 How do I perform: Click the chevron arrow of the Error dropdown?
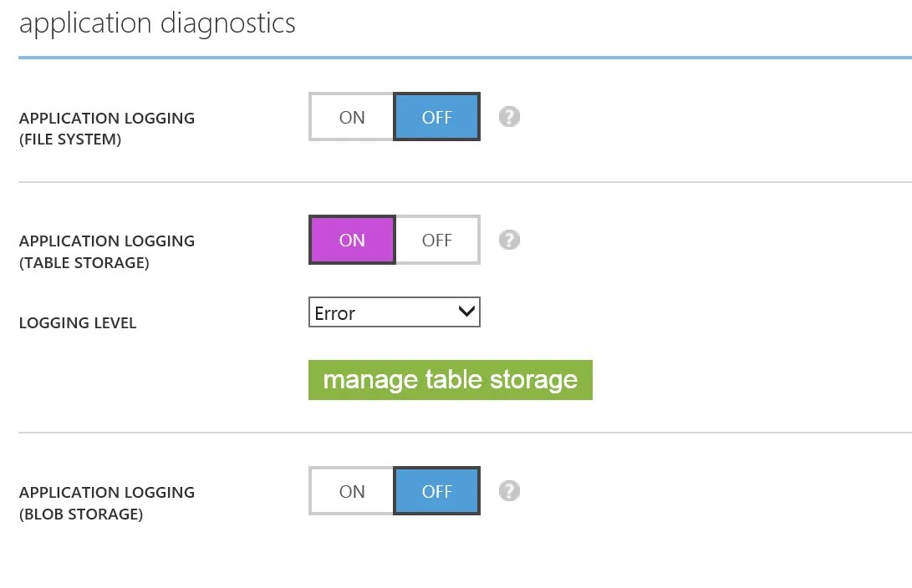click(x=466, y=312)
